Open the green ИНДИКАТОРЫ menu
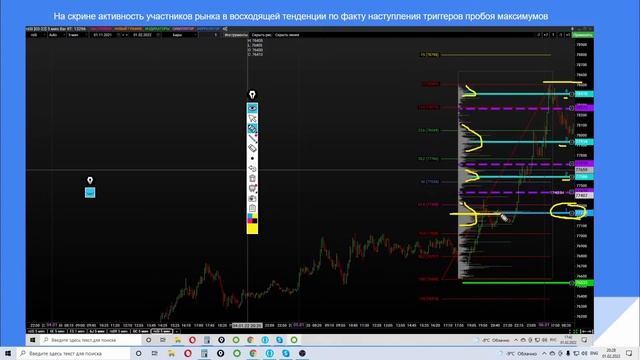The image size is (640, 360). [157, 29]
